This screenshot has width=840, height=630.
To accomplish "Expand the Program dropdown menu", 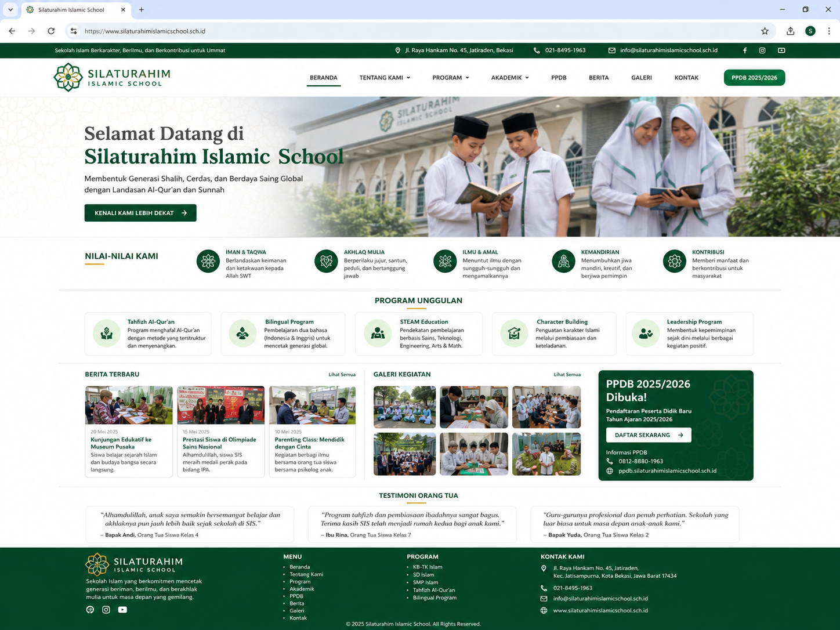I will coord(451,78).
